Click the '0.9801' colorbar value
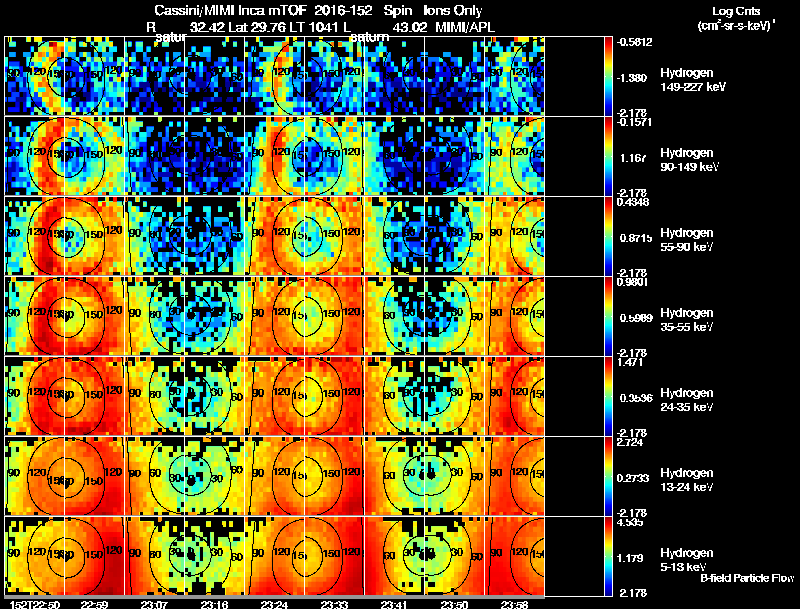Screen dimensions: 800x609 632,282
